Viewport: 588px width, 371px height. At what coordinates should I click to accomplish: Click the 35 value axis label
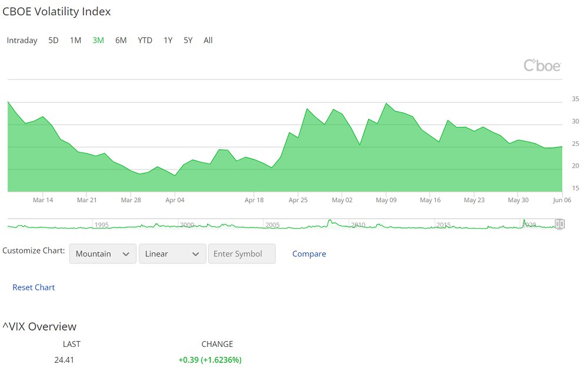click(575, 99)
